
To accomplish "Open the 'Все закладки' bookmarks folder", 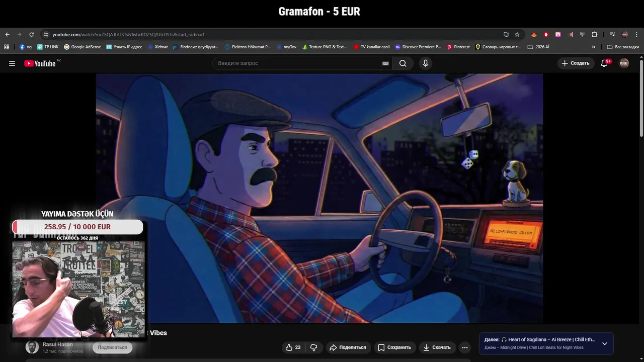I will coord(623,47).
